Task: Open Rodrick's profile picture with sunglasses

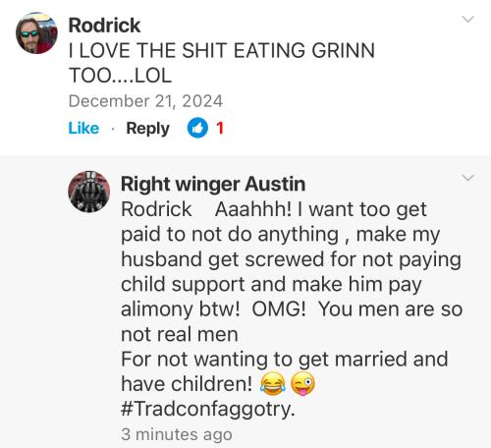Action: click(x=36, y=33)
